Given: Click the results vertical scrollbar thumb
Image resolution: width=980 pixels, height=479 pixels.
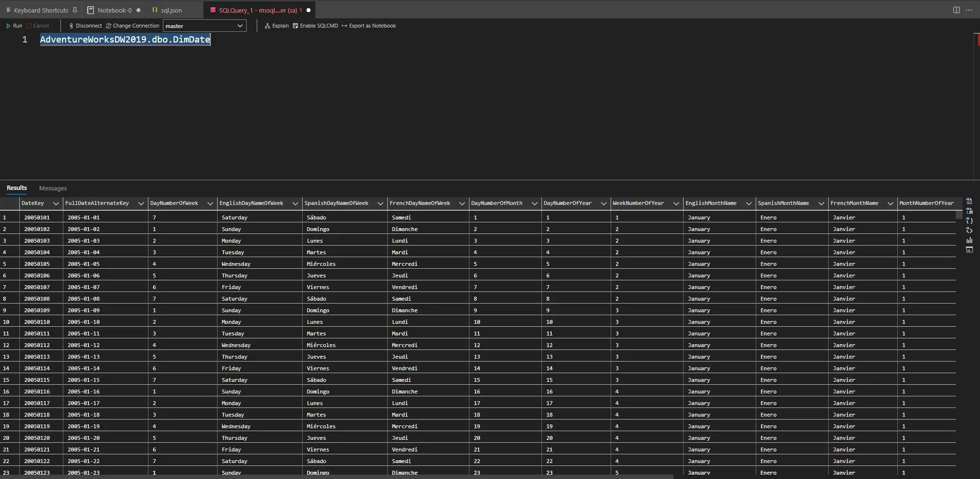Looking at the screenshot, I should pyautogui.click(x=959, y=215).
